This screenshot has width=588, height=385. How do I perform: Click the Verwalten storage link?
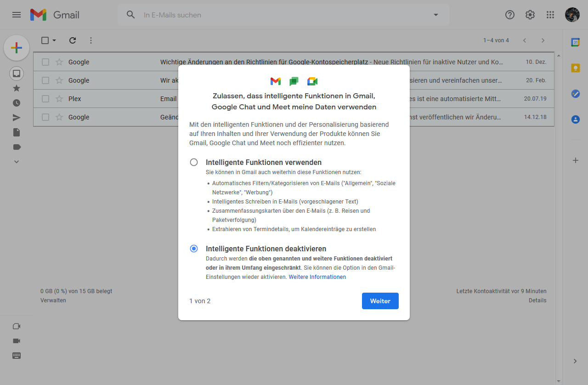click(x=53, y=300)
